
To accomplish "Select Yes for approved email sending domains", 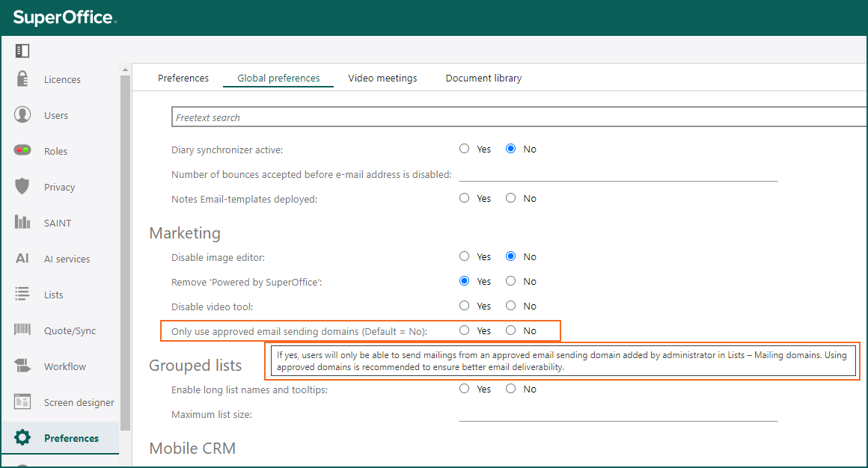I will click(464, 330).
